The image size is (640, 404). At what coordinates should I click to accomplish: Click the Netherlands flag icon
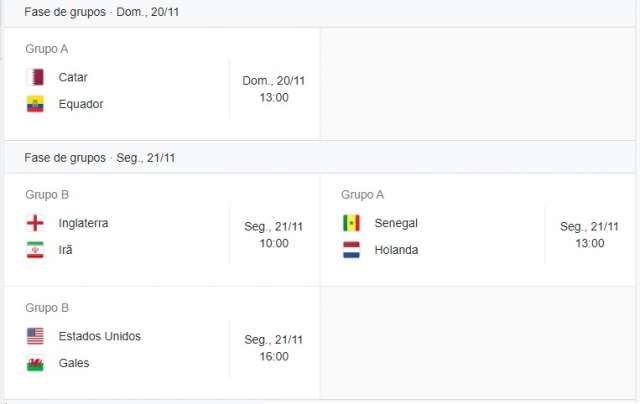pos(351,250)
